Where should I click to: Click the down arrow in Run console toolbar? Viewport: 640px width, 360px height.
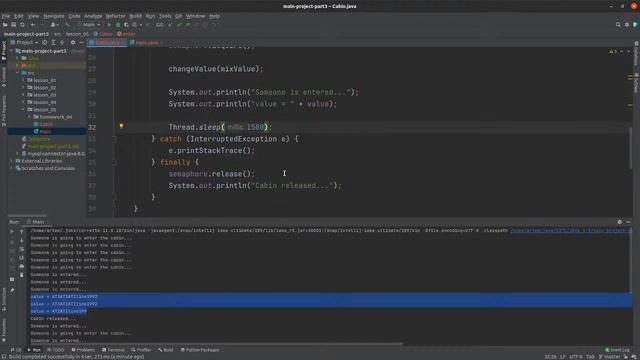point(22,240)
